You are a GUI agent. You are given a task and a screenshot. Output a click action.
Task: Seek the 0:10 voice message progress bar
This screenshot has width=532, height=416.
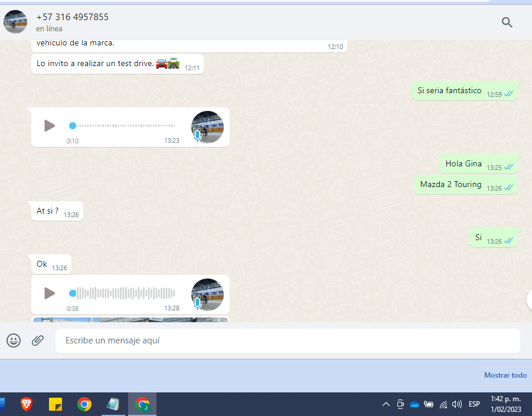point(123,126)
